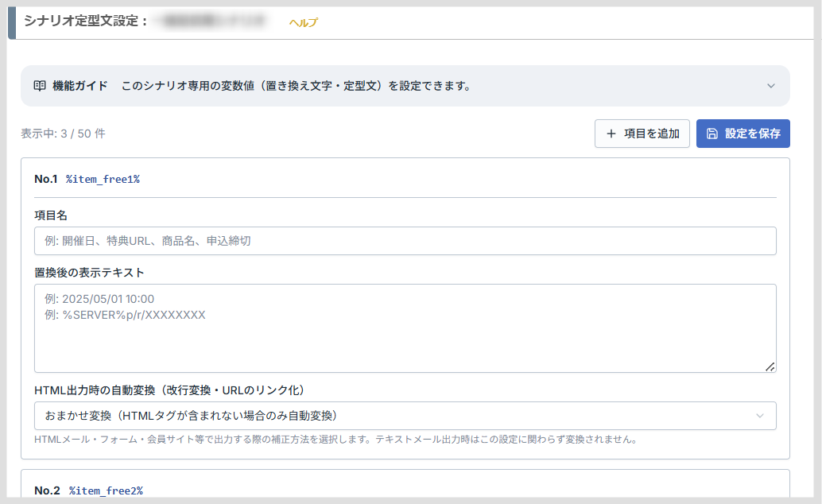
Task: Click the 機能ガイド book icon
Action: 40,86
